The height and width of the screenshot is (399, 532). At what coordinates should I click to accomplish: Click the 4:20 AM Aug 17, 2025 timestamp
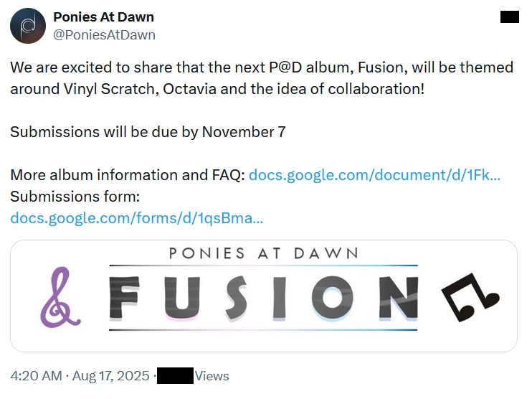click(79, 375)
